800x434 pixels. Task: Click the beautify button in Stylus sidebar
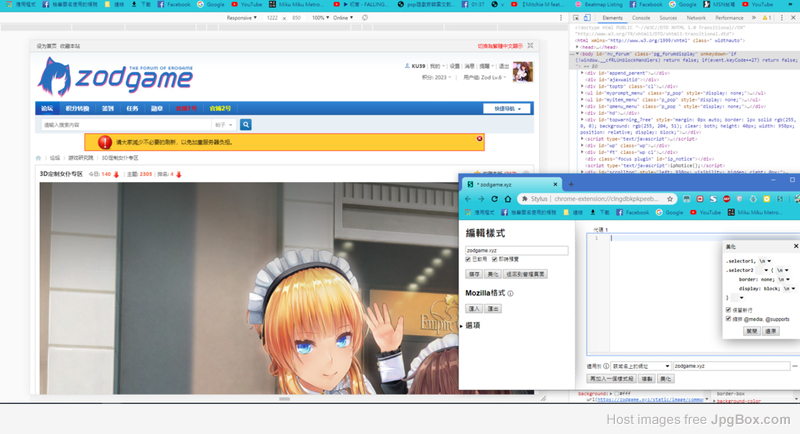pos(492,274)
